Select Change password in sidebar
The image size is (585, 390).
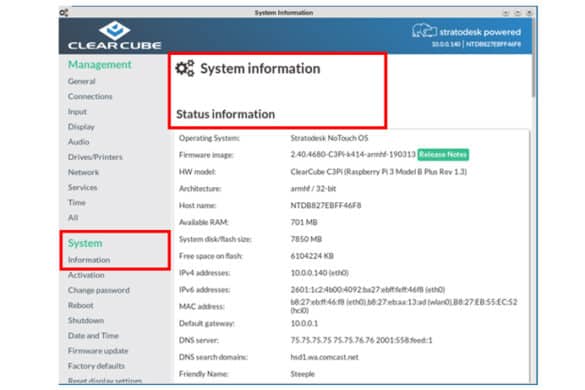pyautogui.click(x=99, y=290)
